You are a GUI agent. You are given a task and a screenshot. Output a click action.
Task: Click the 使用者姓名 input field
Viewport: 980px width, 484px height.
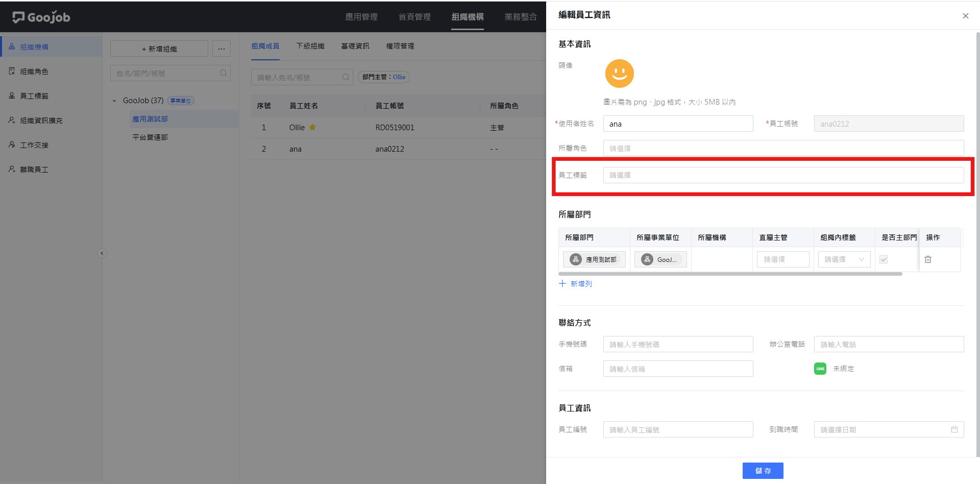(x=678, y=124)
